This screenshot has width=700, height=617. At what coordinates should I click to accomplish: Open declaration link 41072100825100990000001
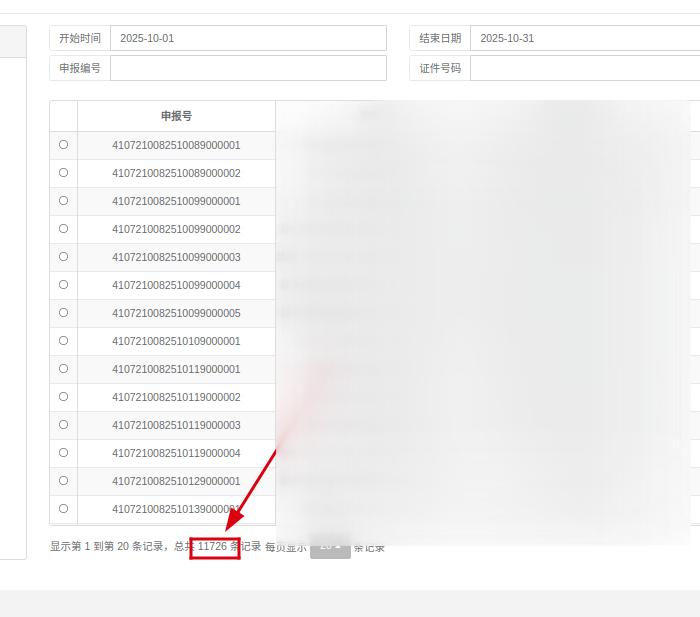point(176,201)
